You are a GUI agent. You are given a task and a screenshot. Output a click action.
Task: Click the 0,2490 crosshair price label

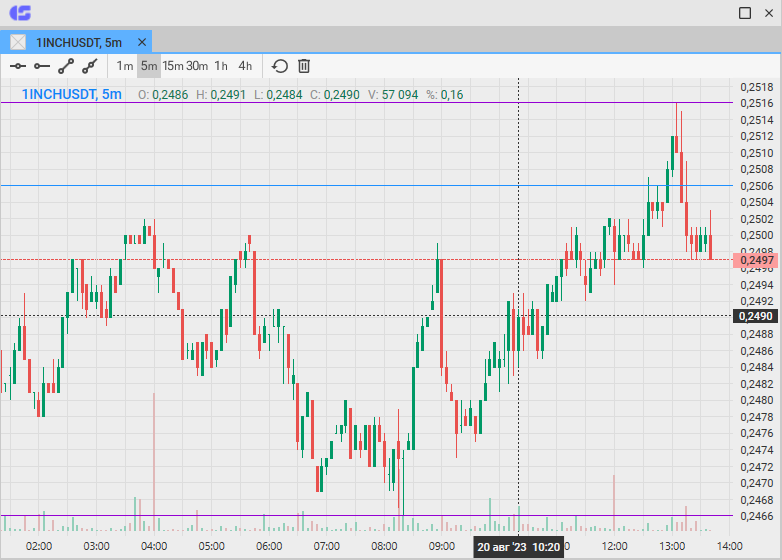click(757, 316)
